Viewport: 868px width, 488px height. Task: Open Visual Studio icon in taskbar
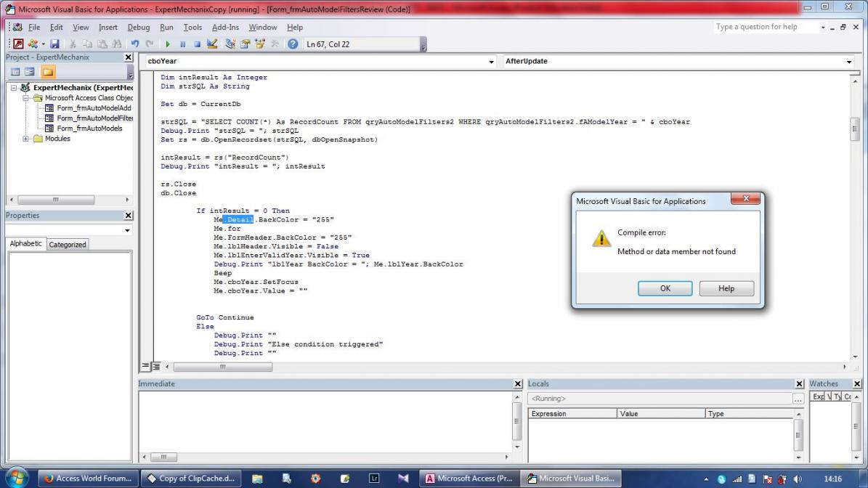(x=403, y=479)
